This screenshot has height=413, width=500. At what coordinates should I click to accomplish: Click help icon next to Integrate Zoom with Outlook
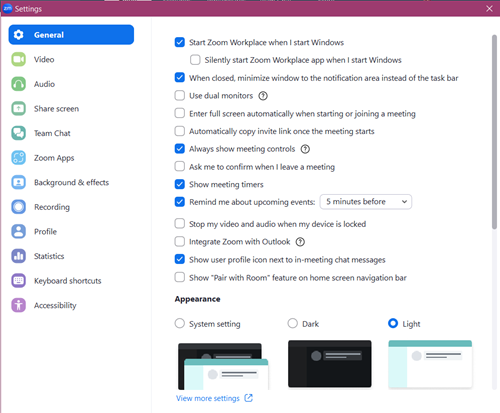(x=300, y=242)
